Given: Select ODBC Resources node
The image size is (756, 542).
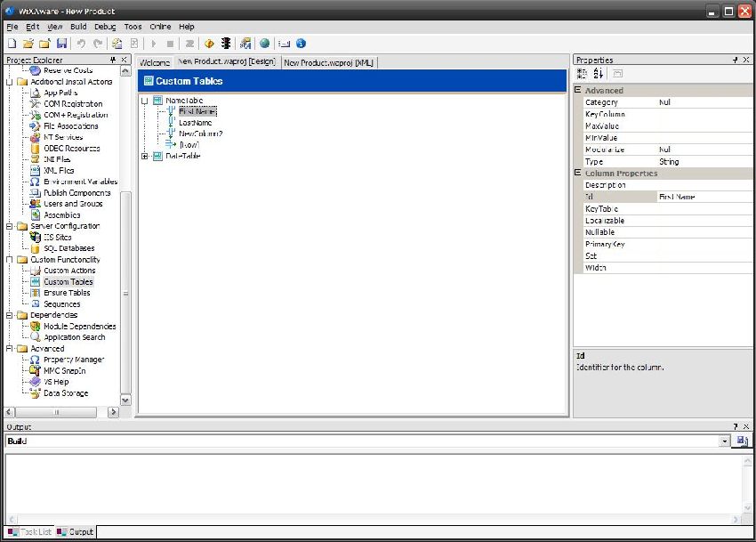Looking at the screenshot, I should [x=71, y=148].
